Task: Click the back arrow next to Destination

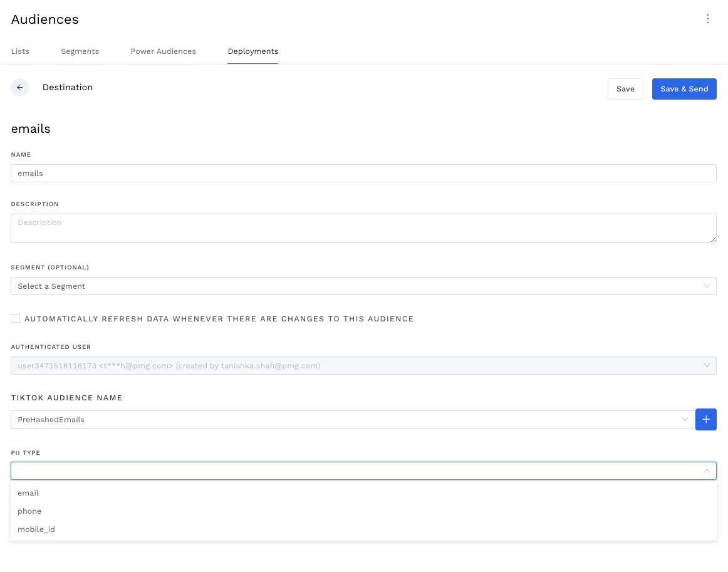Action: pyautogui.click(x=19, y=87)
